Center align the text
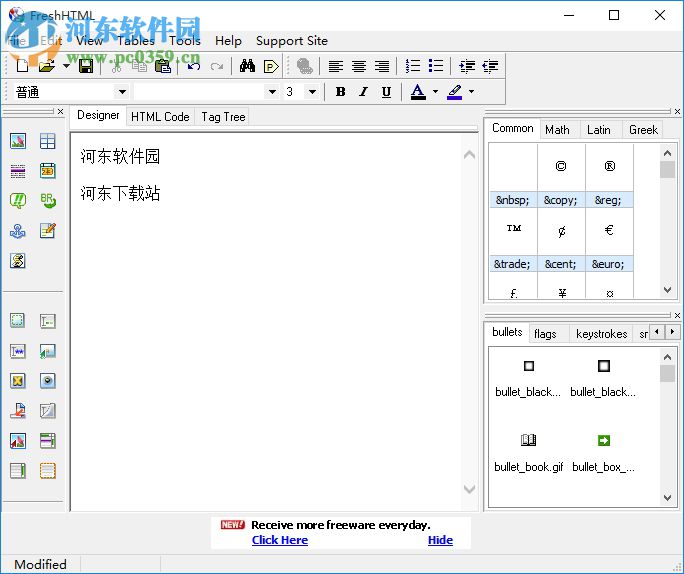 point(359,66)
